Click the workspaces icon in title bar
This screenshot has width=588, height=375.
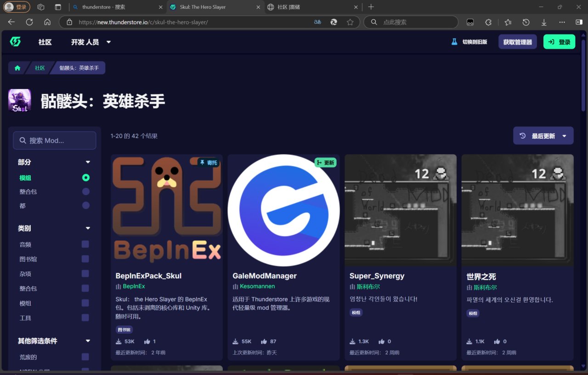click(41, 7)
